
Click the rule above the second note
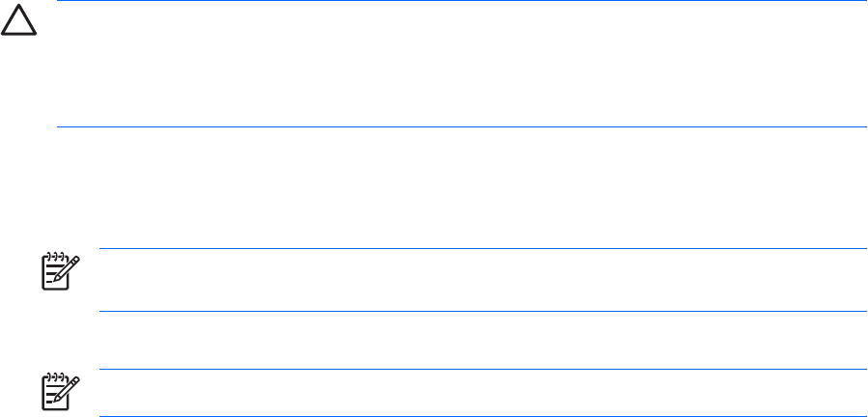pyautogui.click(x=483, y=369)
